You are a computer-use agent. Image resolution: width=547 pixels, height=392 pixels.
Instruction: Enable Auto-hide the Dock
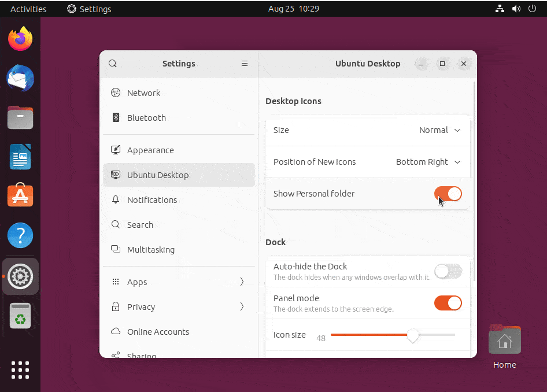(x=448, y=270)
